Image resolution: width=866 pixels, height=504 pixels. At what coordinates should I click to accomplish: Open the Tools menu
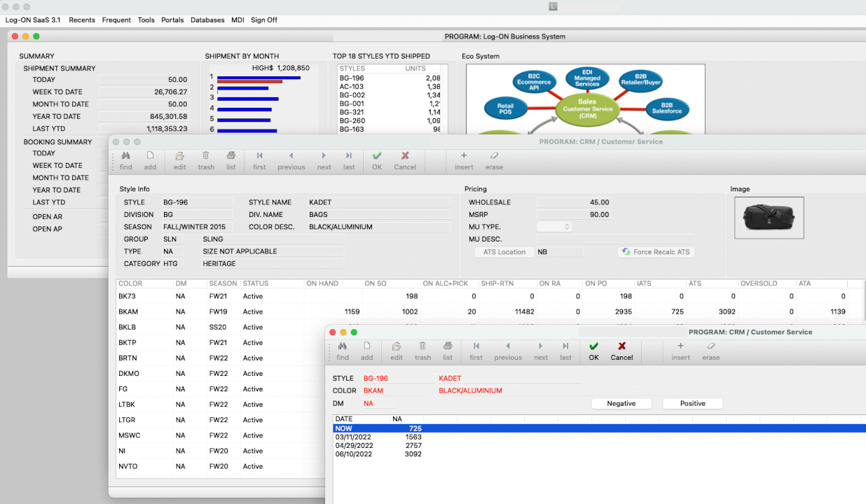point(146,20)
